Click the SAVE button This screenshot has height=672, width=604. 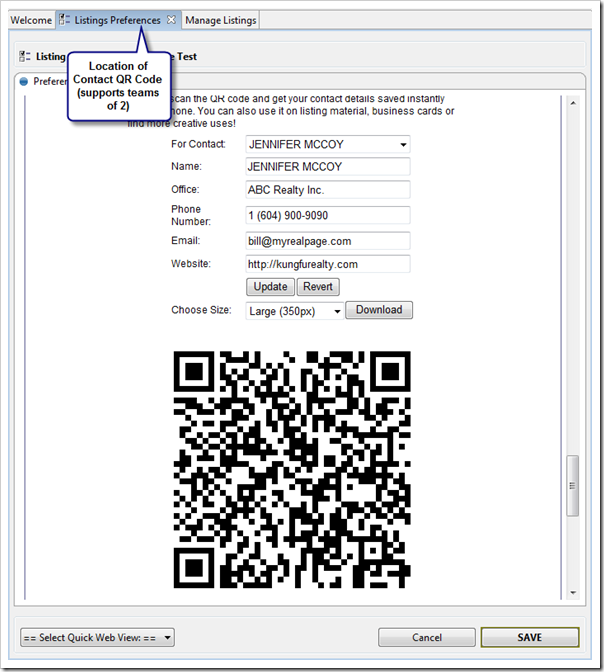coord(530,637)
